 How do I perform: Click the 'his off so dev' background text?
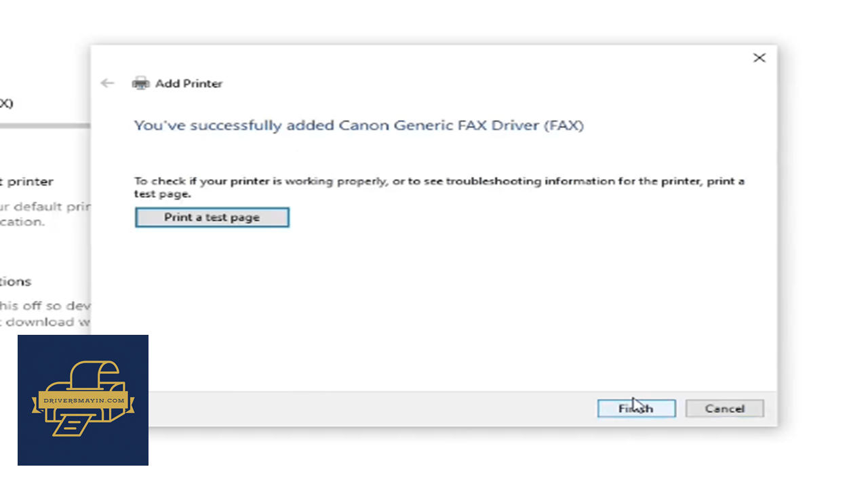[45, 306]
